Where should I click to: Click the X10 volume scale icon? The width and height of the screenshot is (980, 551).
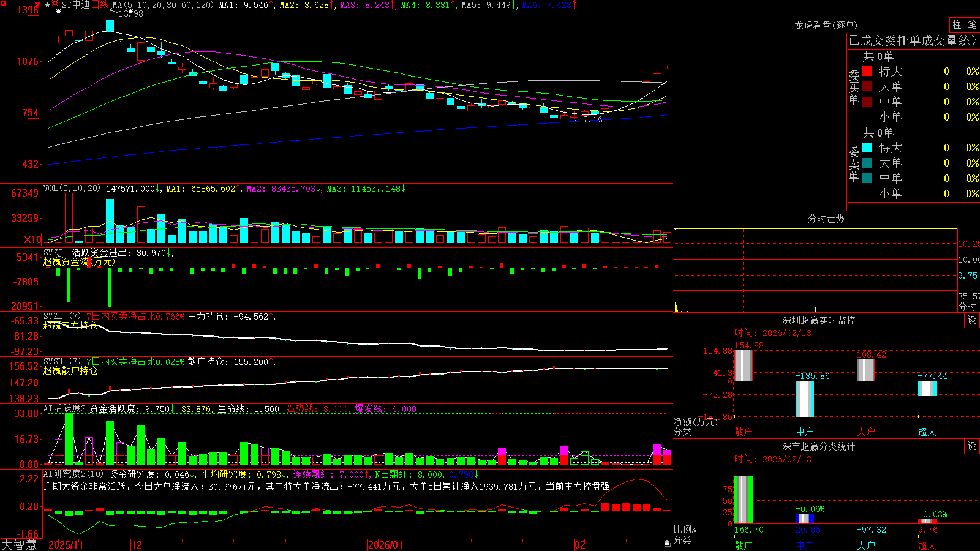click(32, 239)
